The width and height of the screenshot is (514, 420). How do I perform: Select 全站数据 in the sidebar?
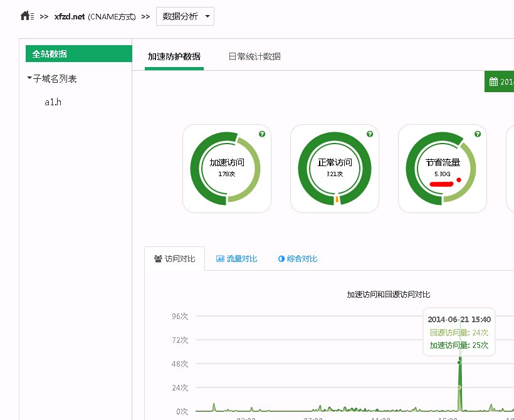click(79, 54)
